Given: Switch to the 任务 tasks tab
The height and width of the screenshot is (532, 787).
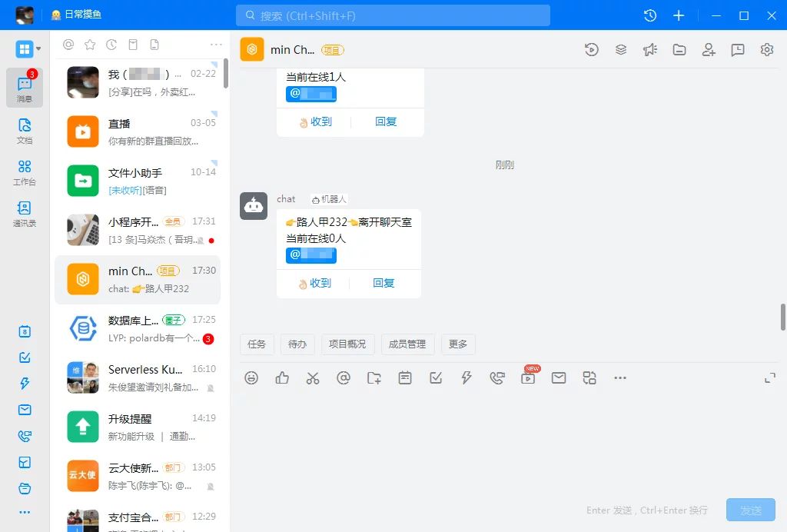Looking at the screenshot, I should click(257, 344).
